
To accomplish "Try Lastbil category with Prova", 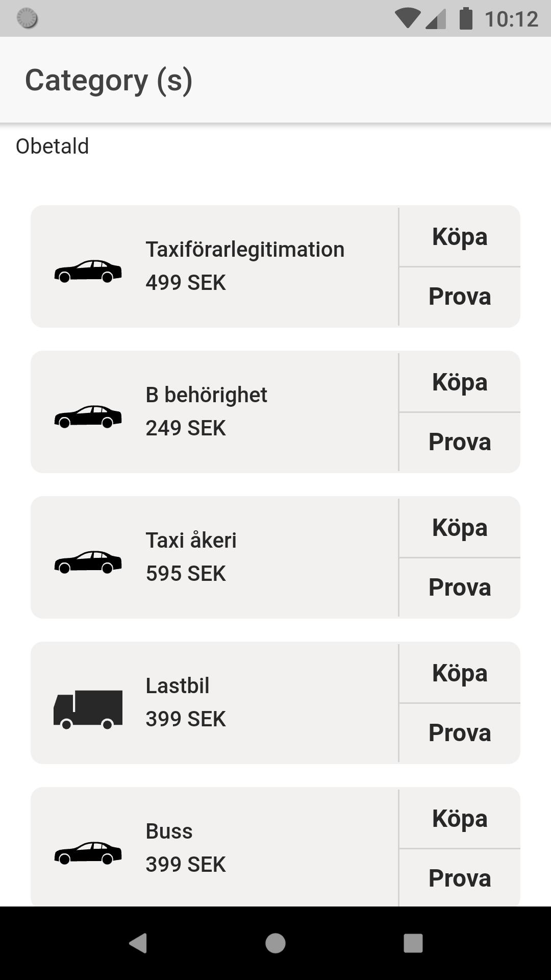I will point(460,733).
